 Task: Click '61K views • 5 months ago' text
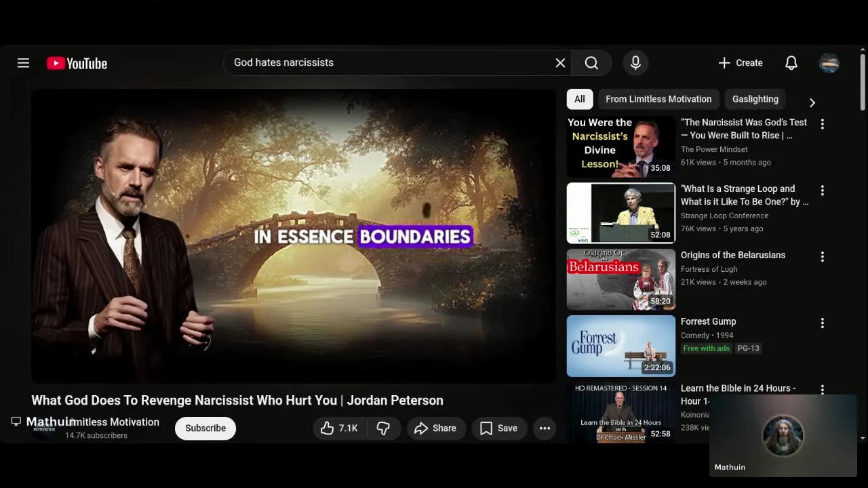[726, 163]
